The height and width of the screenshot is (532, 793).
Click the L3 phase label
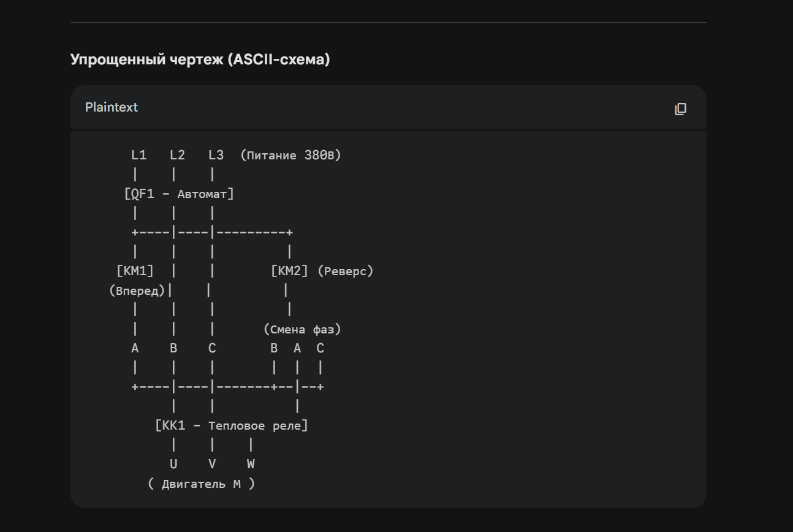216,155
